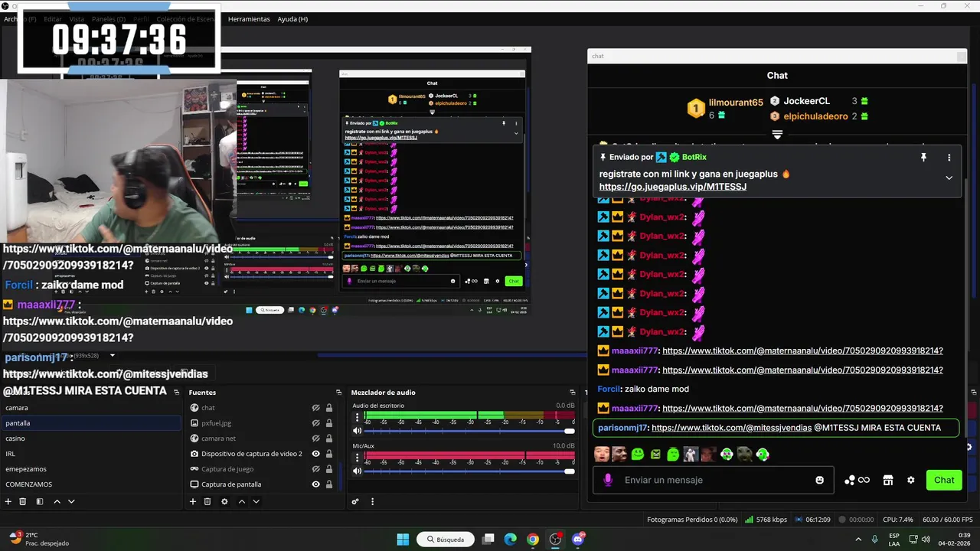Open the go.juegaplus.vip/M1TESSJ link
This screenshot has height=551, width=980.
pos(672,187)
